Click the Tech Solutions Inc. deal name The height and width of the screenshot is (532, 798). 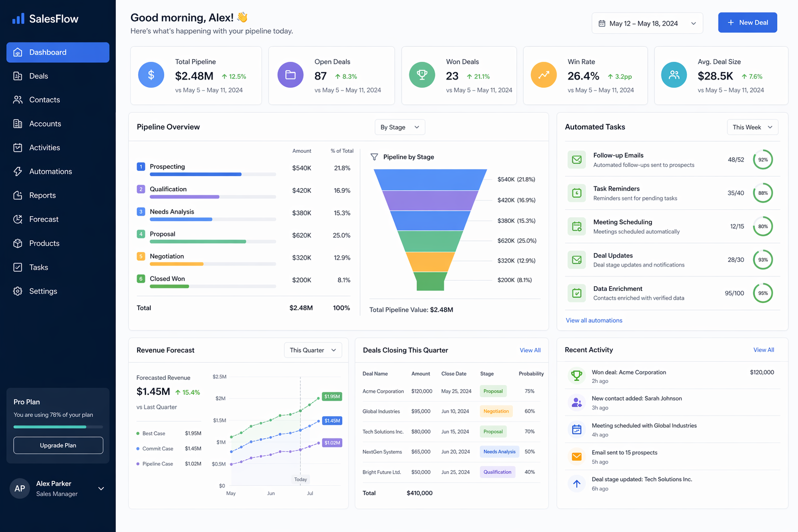pos(383,432)
